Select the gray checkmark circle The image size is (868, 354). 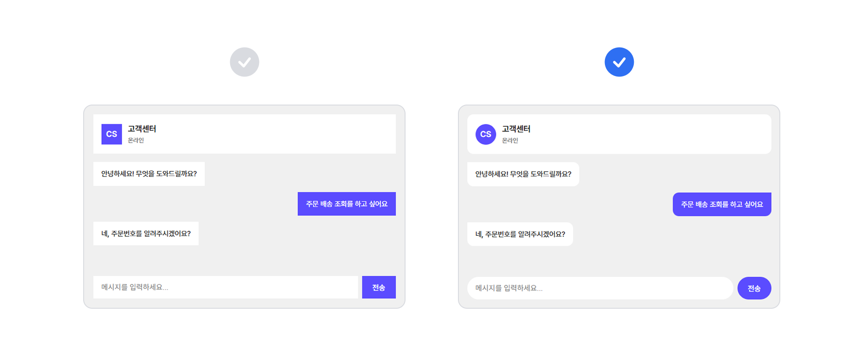point(244,62)
